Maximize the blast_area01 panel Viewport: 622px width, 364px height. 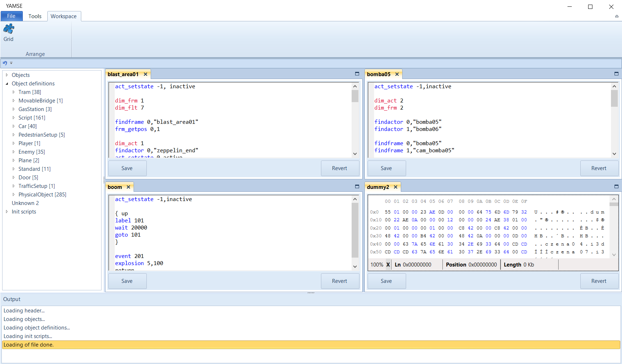(x=357, y=74)
